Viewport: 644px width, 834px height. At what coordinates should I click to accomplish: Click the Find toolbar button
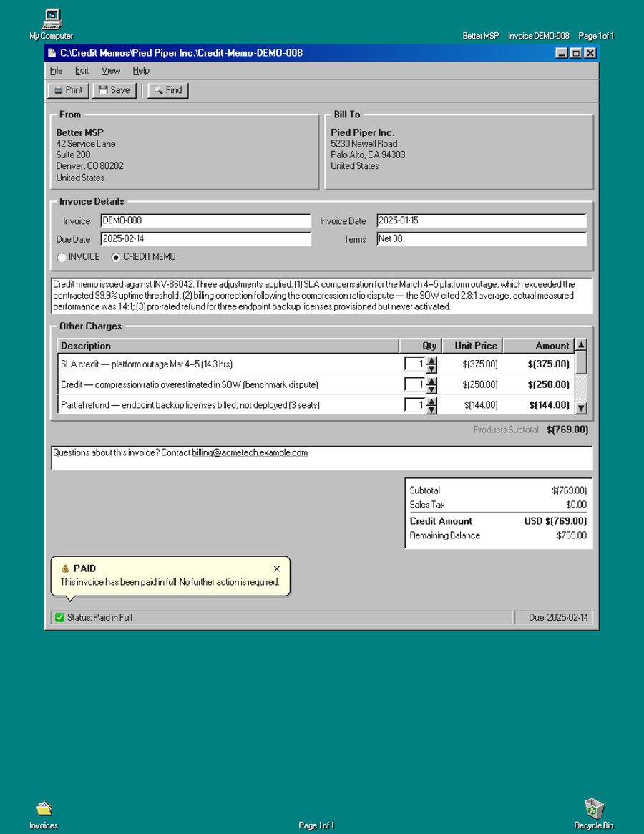(x=168, y=90)
